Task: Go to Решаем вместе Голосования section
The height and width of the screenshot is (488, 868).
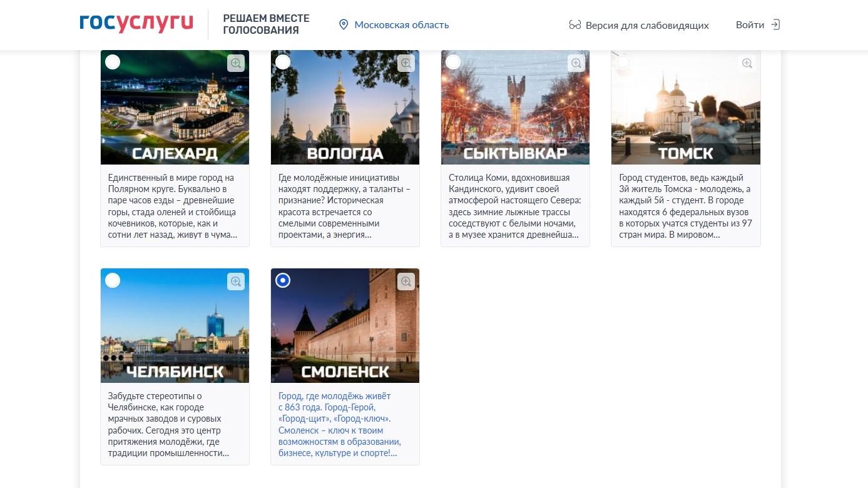Action: [266, 24]
